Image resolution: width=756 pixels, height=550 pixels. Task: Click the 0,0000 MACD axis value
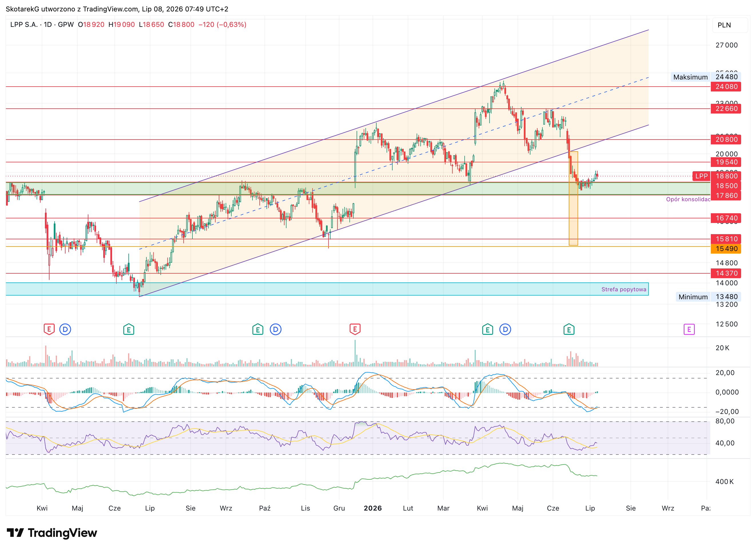click(x=727, y=392)
